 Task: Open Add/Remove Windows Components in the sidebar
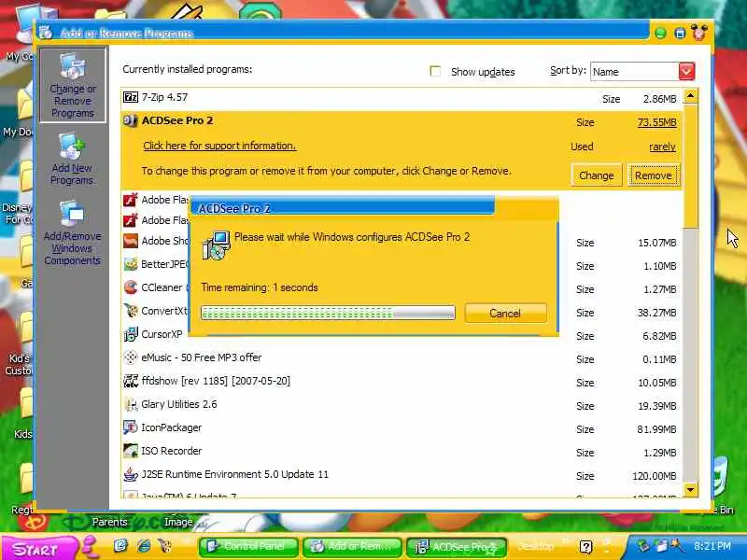(73, 233)
